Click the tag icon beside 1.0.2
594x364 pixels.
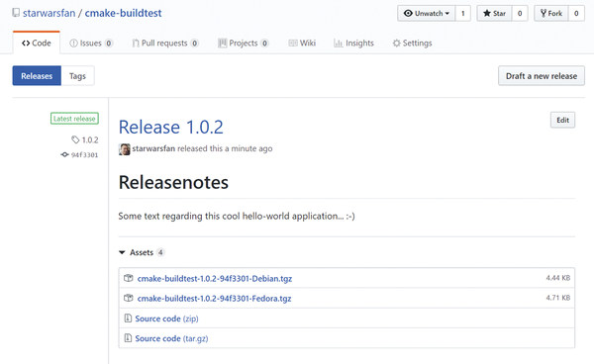75,140
